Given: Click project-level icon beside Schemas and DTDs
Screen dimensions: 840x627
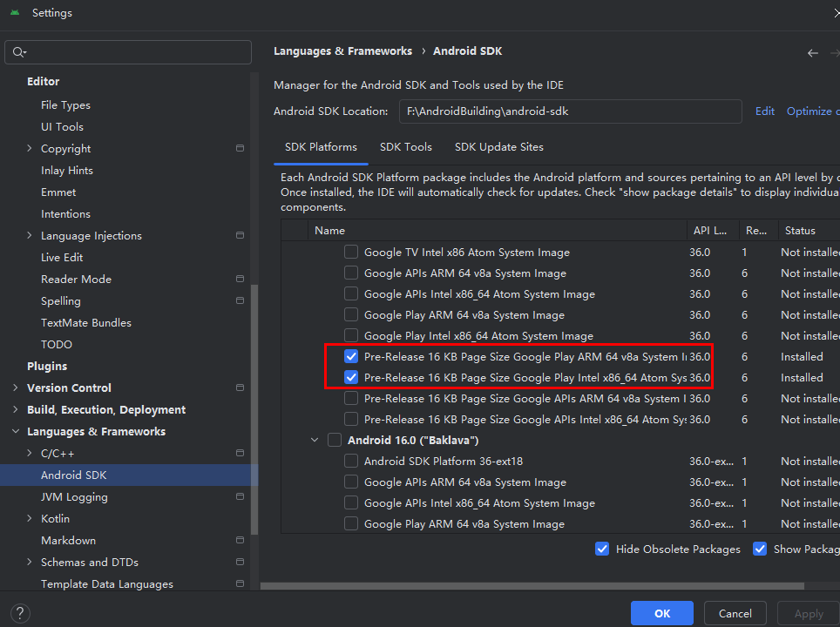Looking at the screenshot, I should pyautogui.click(x=240, y=563).
